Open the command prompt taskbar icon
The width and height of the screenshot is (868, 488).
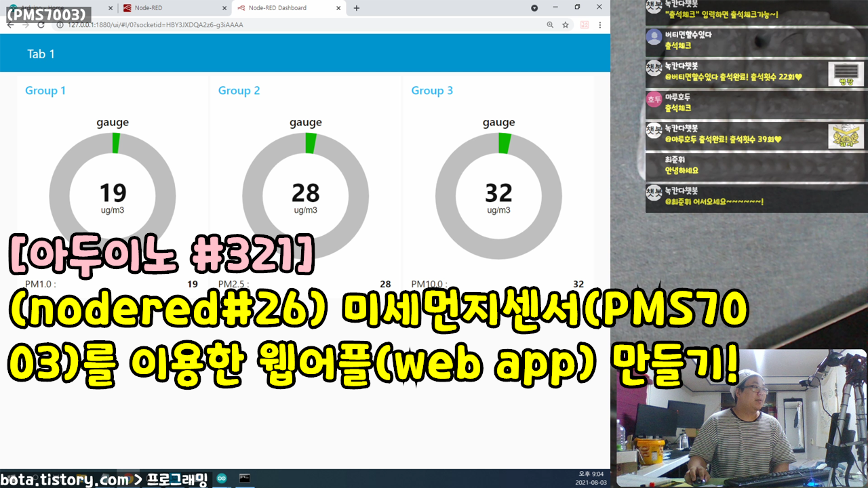click(245, 479)
